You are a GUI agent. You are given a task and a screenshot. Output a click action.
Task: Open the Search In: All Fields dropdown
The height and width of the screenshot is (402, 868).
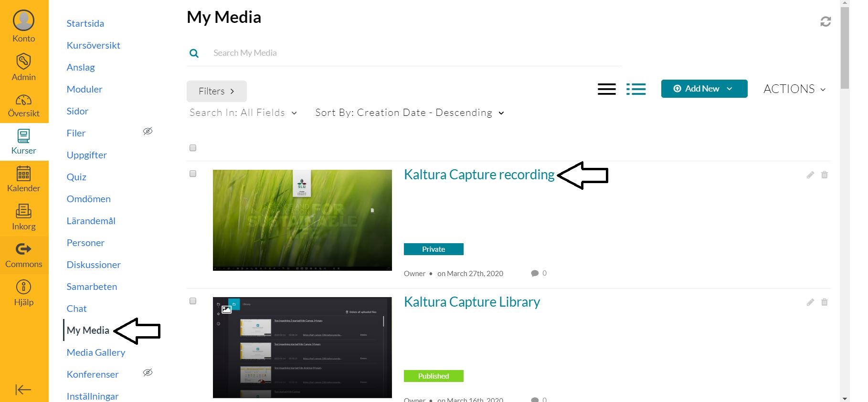(243, 113)
